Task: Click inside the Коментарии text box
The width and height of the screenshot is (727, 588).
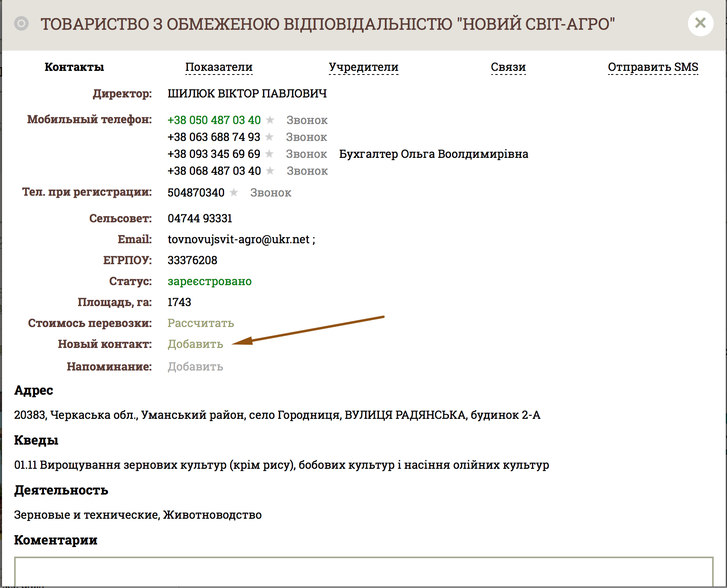Action: click(x=363, y=571)
